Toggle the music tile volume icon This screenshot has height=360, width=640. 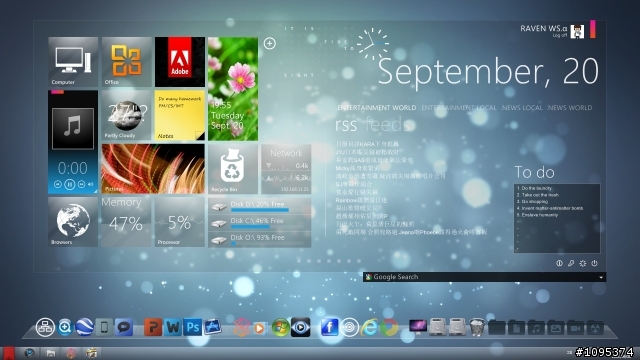tap(91, 184)
